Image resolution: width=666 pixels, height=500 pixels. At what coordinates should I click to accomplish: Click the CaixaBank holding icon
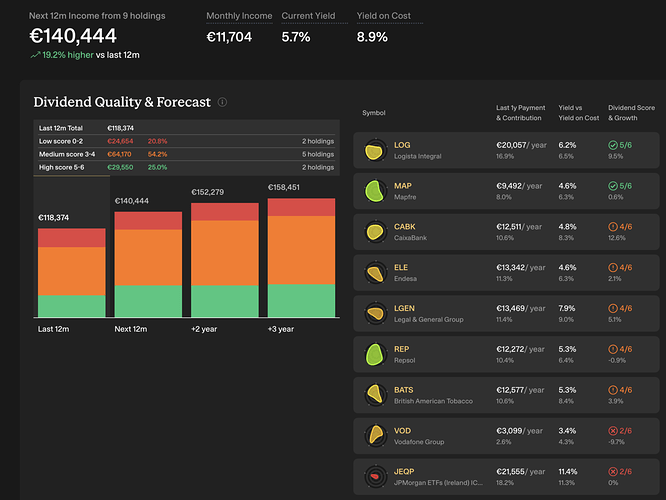click(374, 232)
